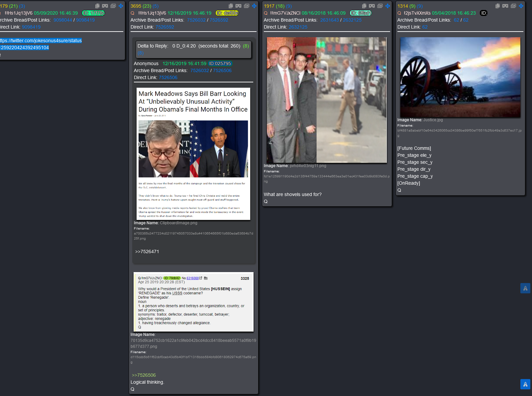Open the firing cannon Justice.jpg image
The width and height of the screenshot is (532, 396).
coord(460,77)
